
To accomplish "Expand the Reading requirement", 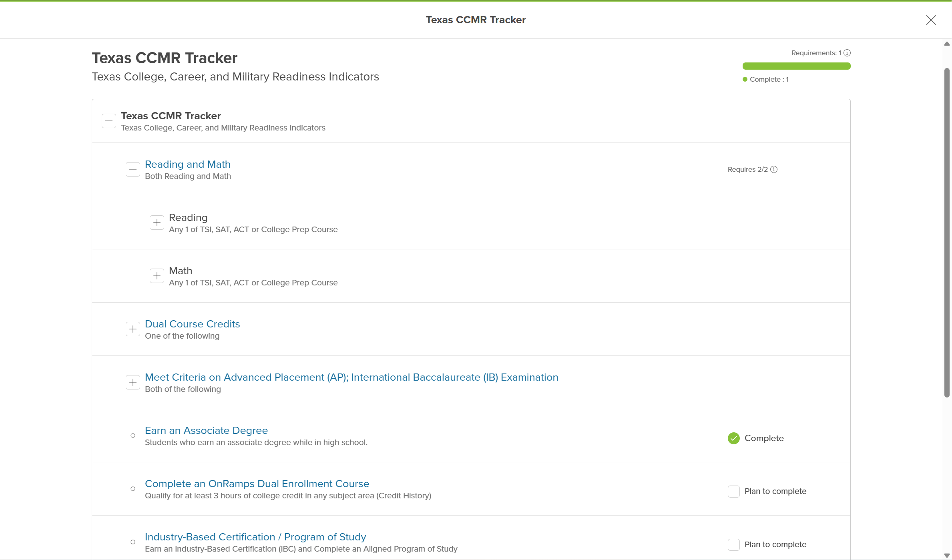I will coord(157,223).
